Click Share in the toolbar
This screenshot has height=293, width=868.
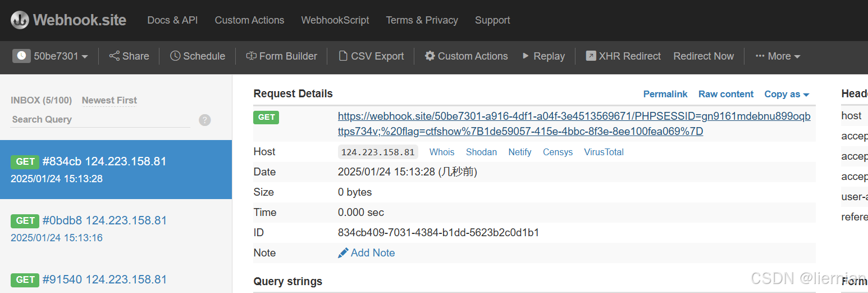point(129,56)
